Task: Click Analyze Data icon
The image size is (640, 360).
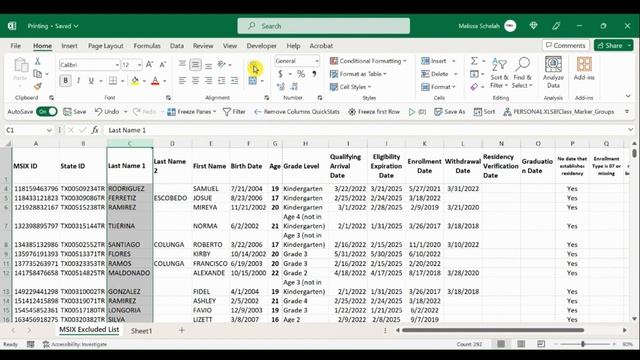Action: (553, 73)
